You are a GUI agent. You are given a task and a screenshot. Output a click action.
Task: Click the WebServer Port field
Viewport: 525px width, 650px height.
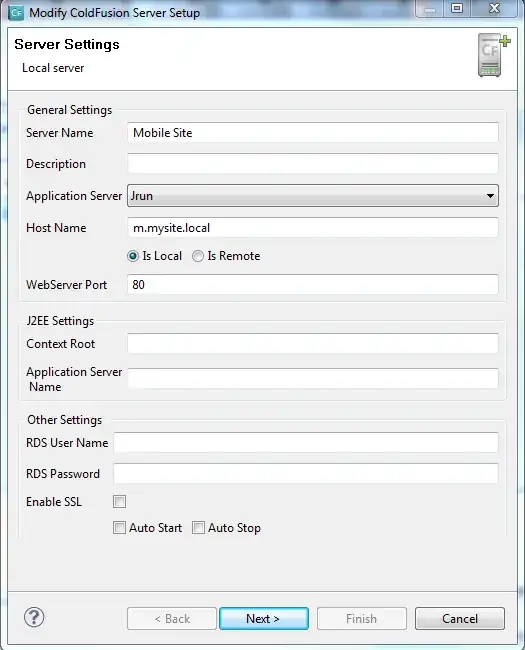(313, 284)
